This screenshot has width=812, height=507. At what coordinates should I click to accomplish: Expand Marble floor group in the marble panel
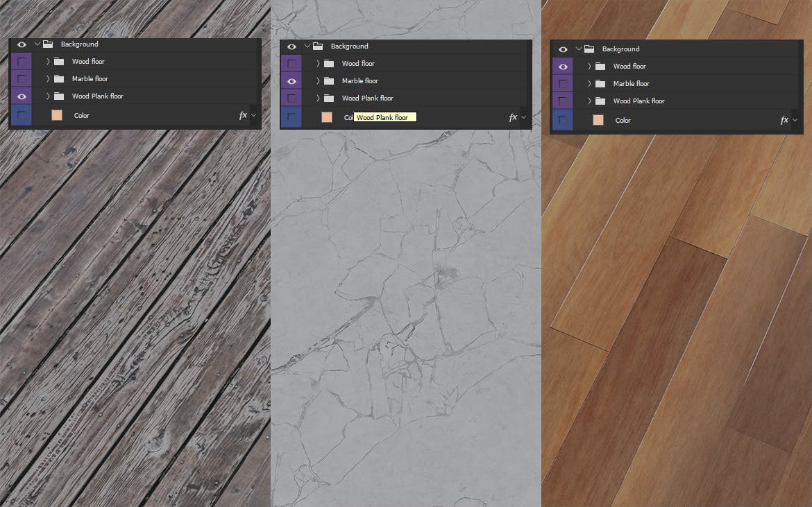(x=318, y=80)
